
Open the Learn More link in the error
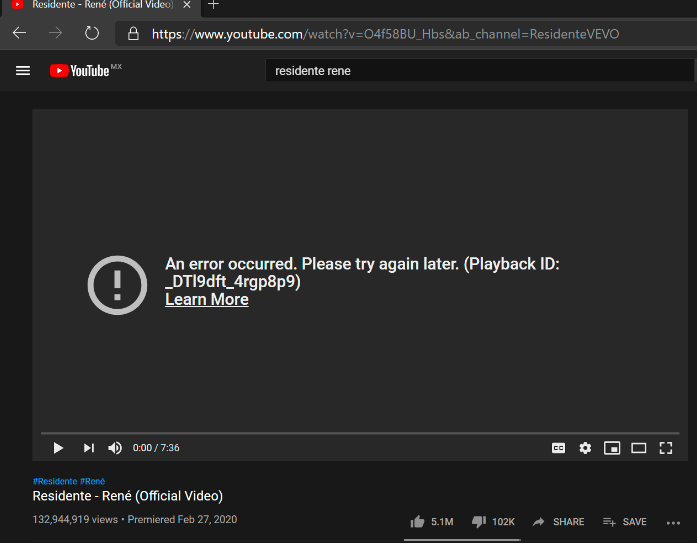click(207, 300)
